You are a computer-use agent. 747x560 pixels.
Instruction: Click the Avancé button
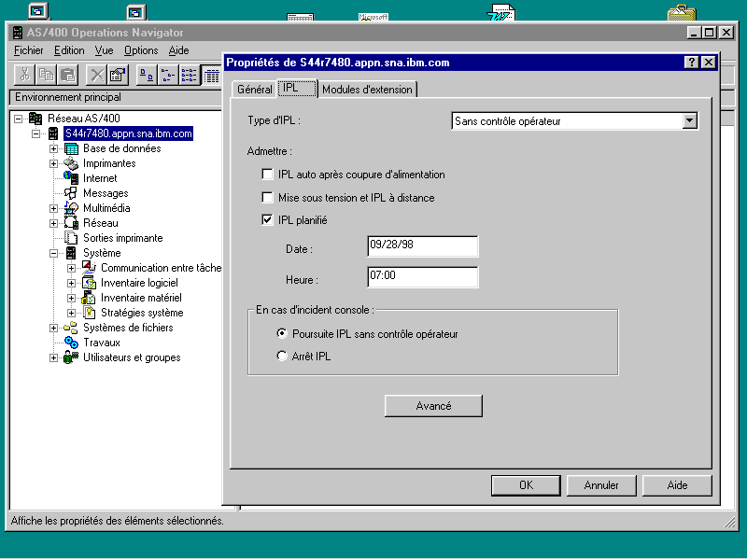433,406
